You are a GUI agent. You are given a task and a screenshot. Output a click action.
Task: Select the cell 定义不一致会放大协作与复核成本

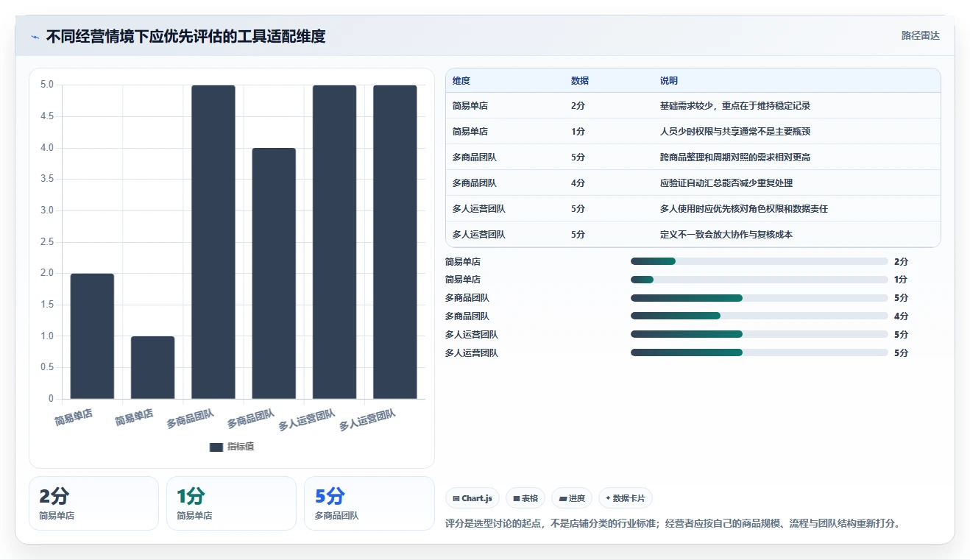click(726, 235)
